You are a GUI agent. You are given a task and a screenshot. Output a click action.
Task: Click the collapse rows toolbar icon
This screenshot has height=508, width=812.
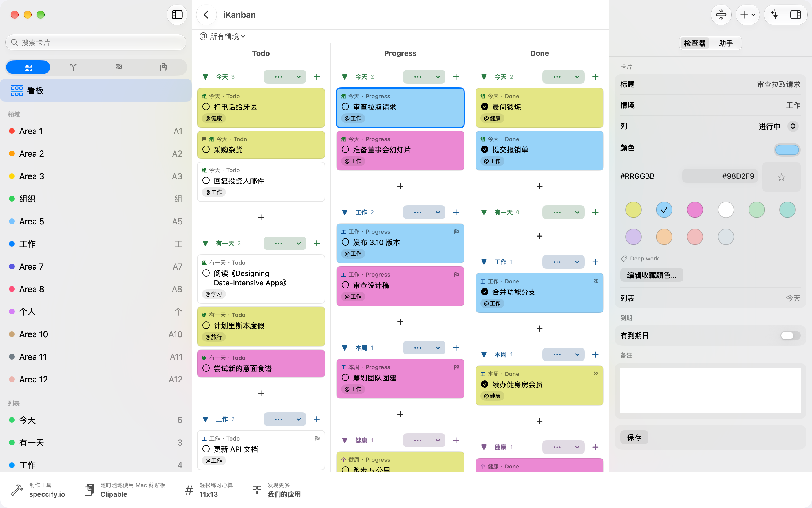point(721,15)
